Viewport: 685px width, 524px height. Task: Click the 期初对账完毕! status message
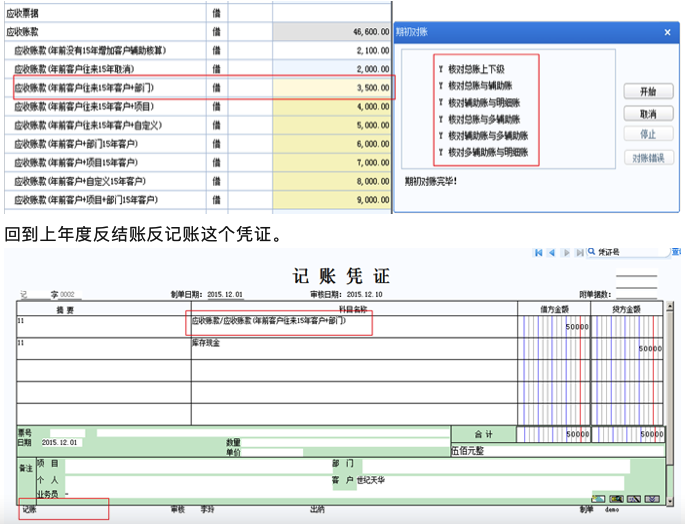click(431, 181)
